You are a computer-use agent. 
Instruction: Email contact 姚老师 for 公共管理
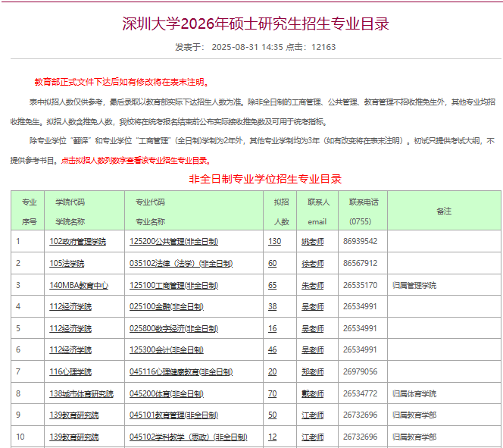pos(312,241)
